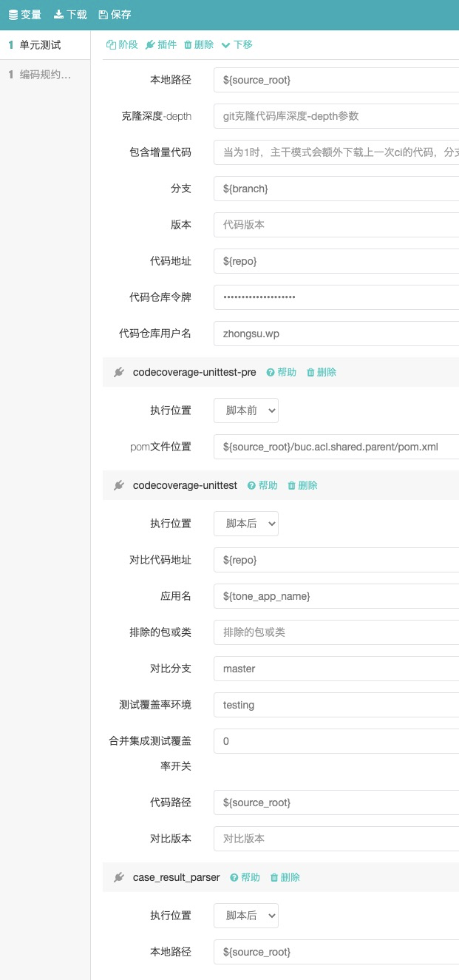Delete the codecoverage-unittest plugin

302,485
